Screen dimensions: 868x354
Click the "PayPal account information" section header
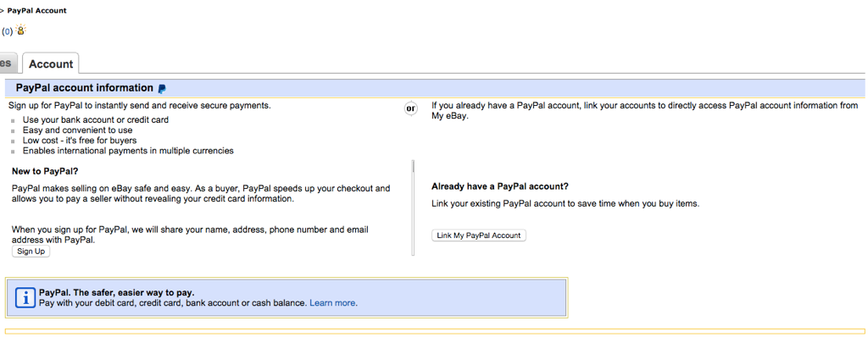click(x=84, y=88)
